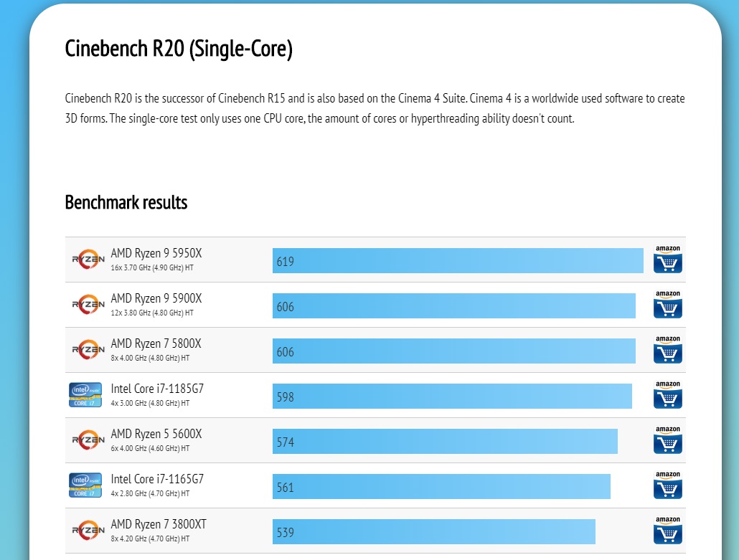
Task: Click Amazon cart icon for Core i7-1165G7
Action: click(x=667, y=485)
